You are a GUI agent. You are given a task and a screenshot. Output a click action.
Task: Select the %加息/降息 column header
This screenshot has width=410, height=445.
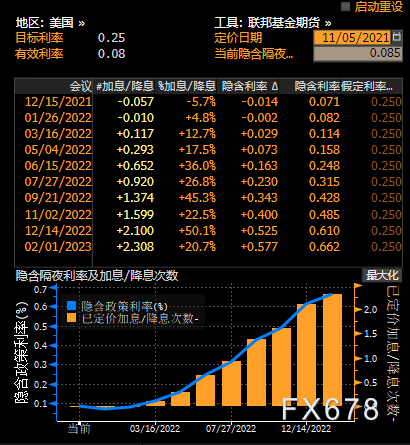tap(187, 86)
